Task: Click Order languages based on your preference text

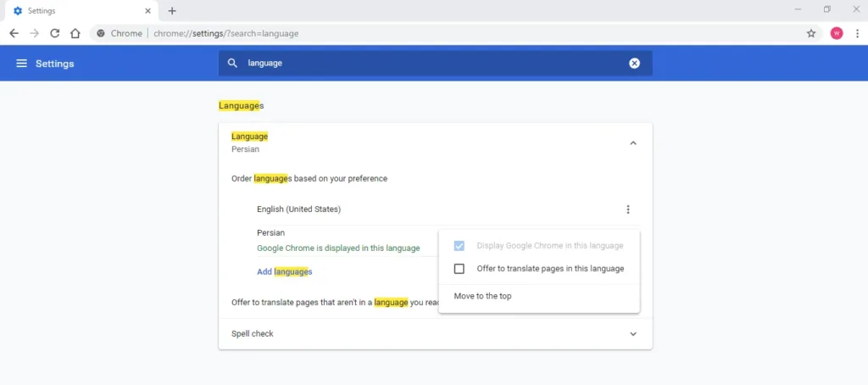Action: point(309,179)
